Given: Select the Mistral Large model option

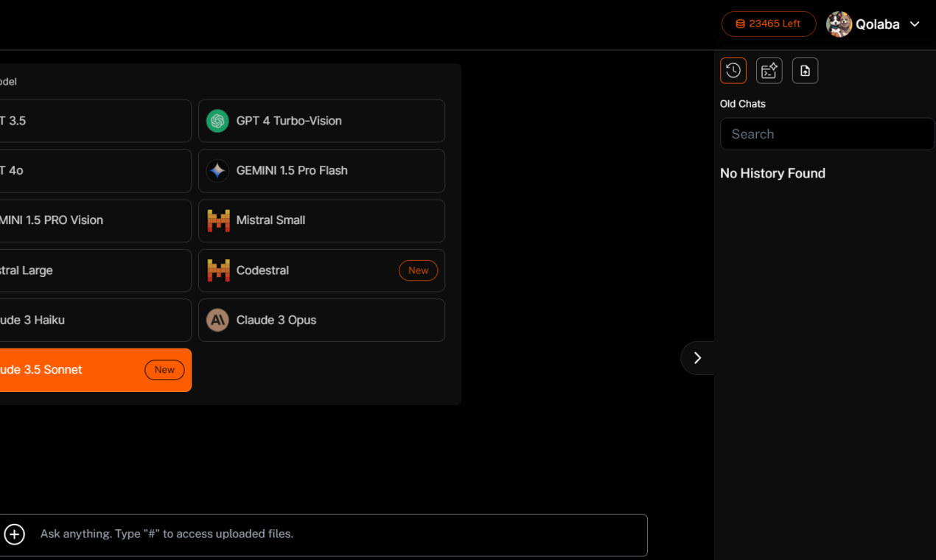Looking at the screenshot, I should [x=94, y=270].
